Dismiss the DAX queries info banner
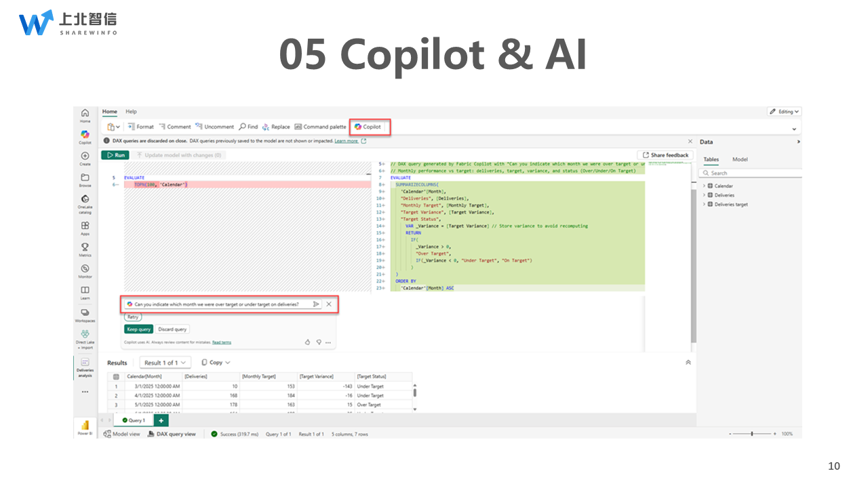The image size is (868, 488). click(690, 141)
